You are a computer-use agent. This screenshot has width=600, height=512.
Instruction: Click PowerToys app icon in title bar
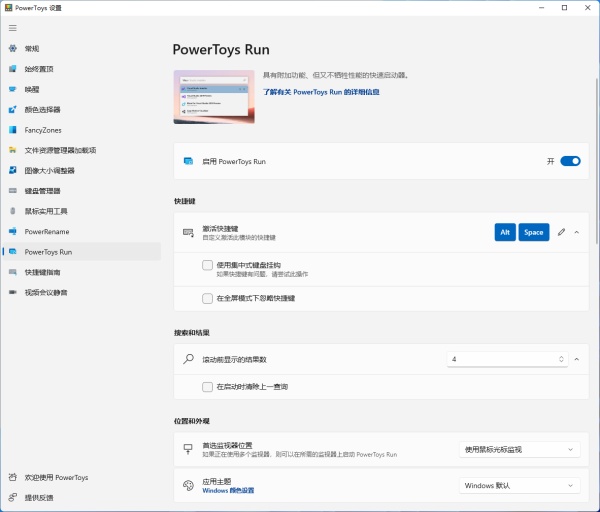[x=8, y=8]
